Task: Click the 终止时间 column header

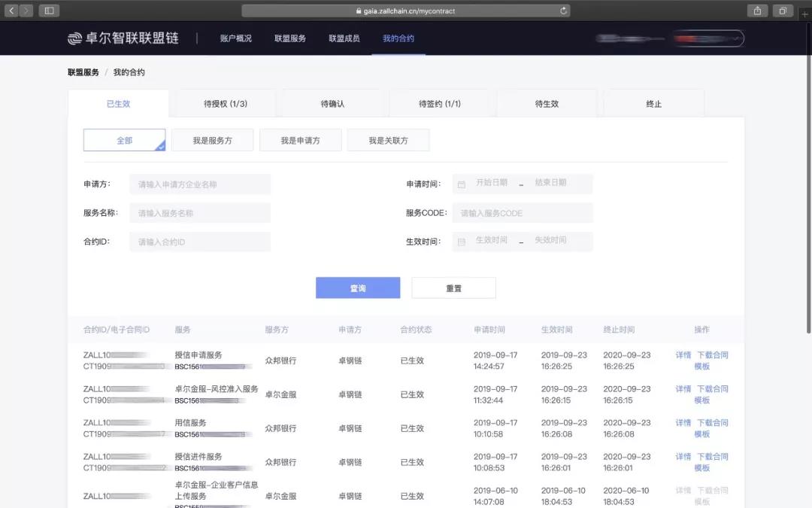Action: click(x=619, y=330)
